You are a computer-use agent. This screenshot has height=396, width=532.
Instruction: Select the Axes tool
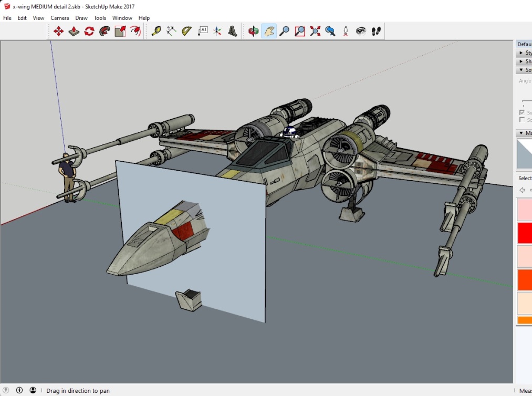pyautogui.click(x=217, y=31)
